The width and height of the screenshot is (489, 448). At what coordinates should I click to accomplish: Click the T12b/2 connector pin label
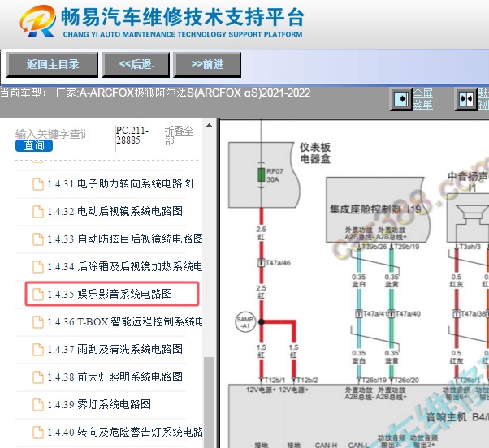307,380
